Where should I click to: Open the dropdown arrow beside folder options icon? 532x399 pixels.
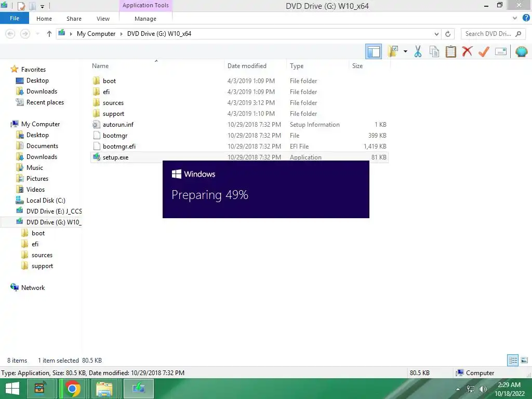405,51
